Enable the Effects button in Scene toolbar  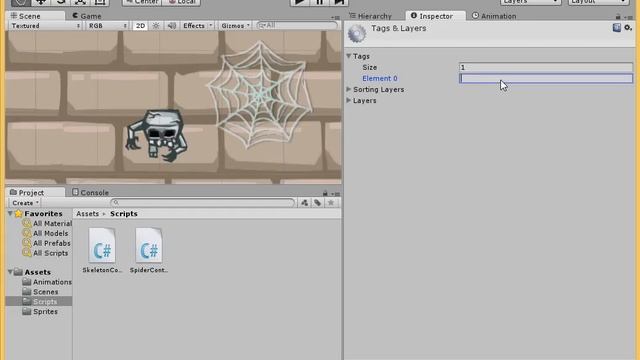pyautogui.click(x=194, y=25)
